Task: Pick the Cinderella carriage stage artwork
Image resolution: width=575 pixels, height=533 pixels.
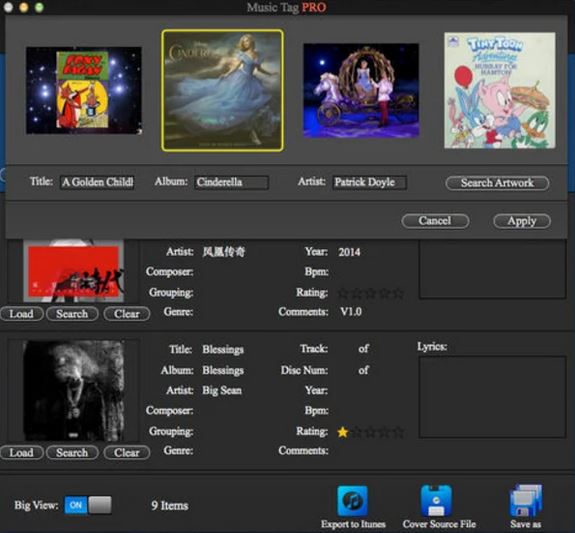Action: tap(361, 90)
